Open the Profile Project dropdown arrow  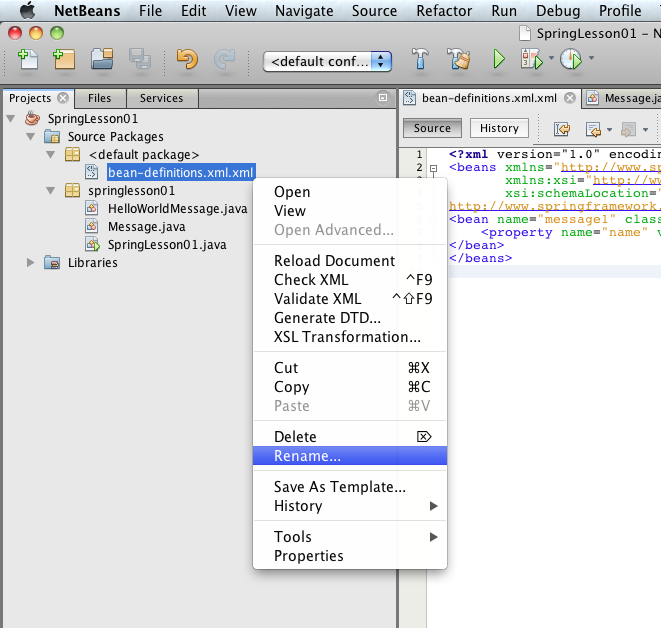click(591, 58)
